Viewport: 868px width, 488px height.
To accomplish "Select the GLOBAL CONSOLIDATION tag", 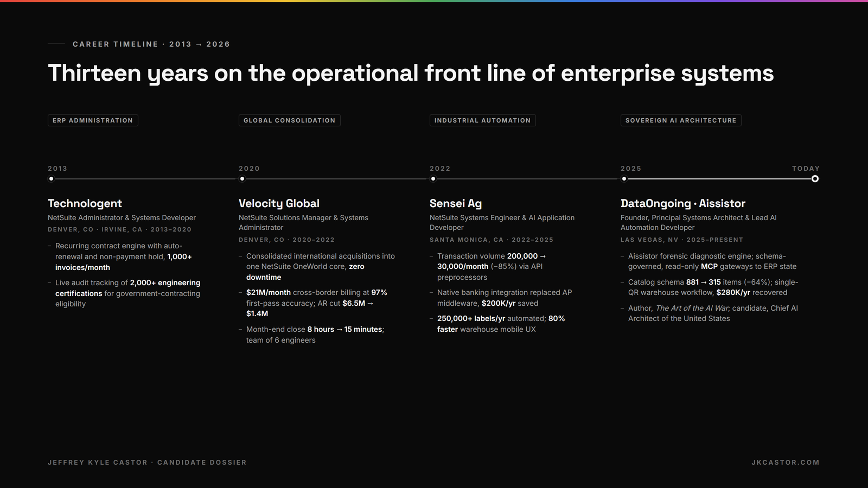I will (289, 120).
